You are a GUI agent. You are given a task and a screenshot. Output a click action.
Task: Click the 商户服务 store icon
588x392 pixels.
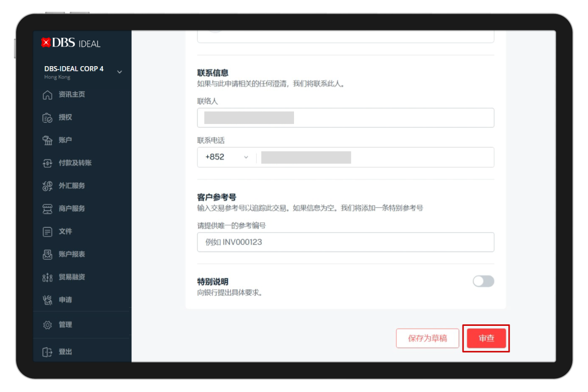click(x=48, y=209)
